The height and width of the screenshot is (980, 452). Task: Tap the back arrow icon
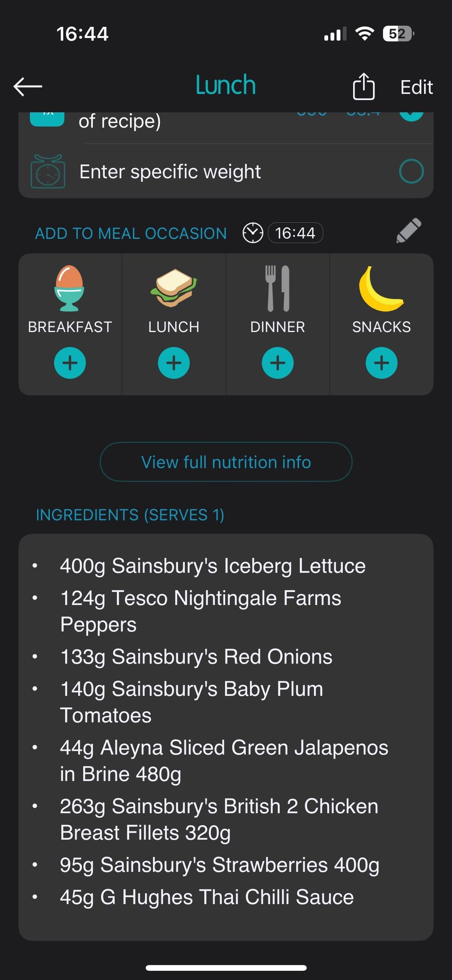click(28, 87)
